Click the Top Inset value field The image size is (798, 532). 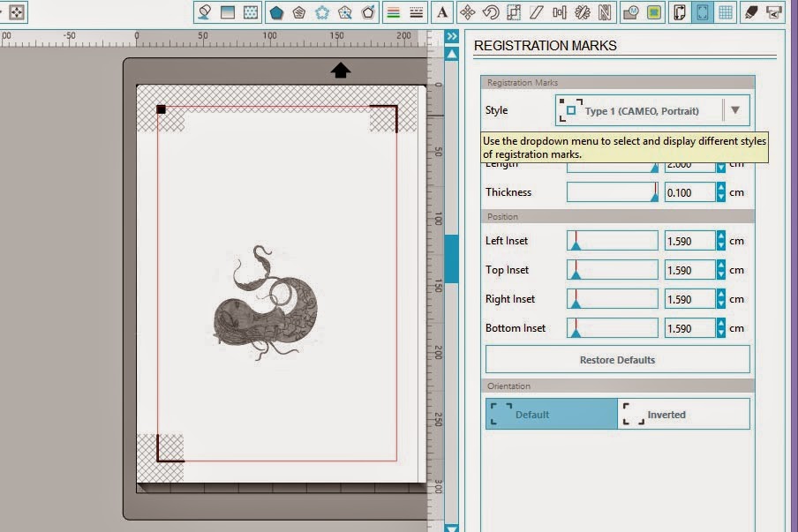tap(690, 270)
